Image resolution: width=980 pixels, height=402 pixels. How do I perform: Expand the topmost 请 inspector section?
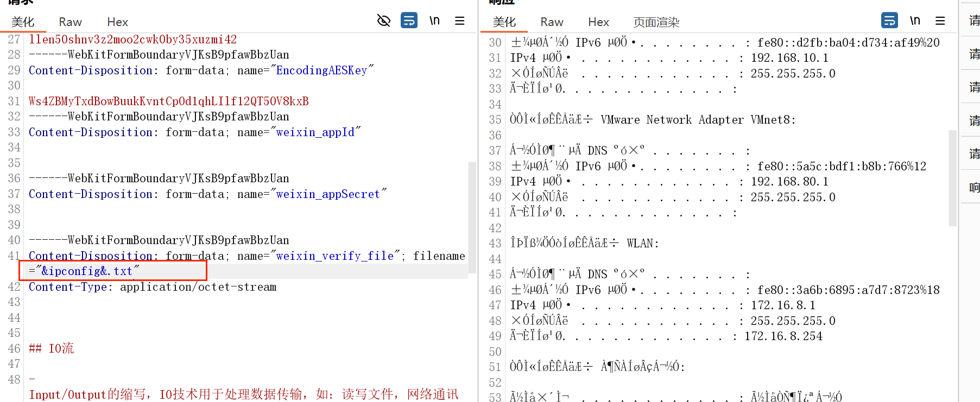(x=974, y=21)
